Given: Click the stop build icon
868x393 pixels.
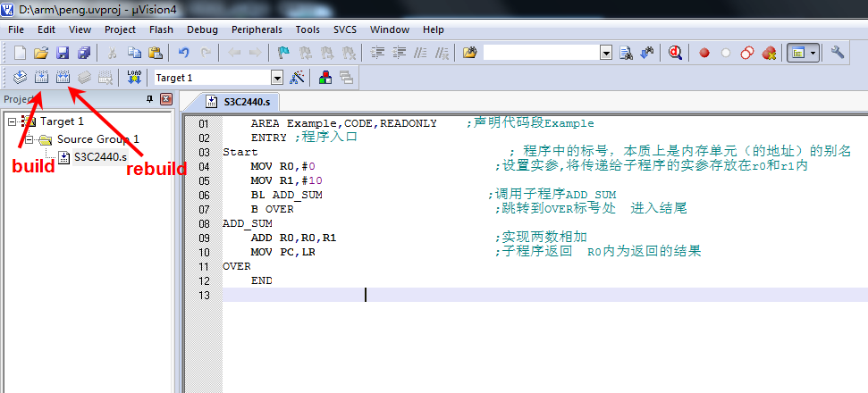Looking at the screenshot, I should (x=105, y=78).
